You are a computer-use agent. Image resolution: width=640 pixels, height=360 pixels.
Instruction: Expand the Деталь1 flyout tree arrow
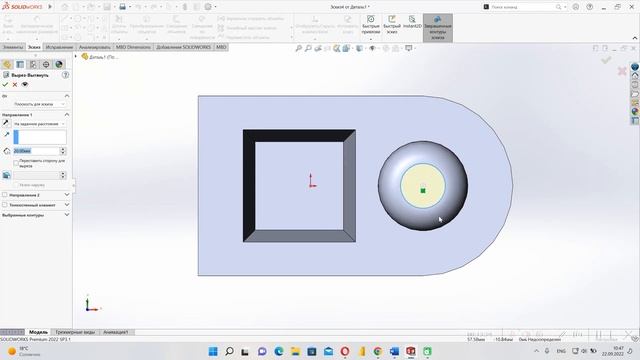pyautogui.click(x=76, y=56)
